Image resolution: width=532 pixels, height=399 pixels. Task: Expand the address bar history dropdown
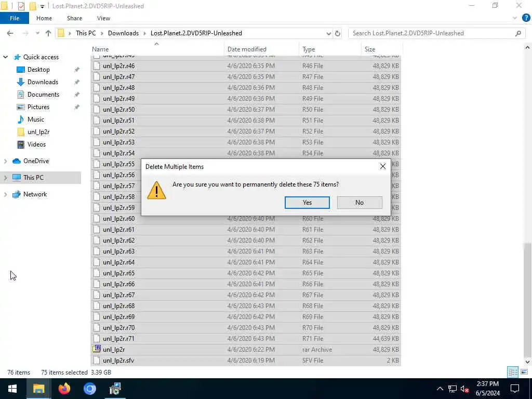328,33
